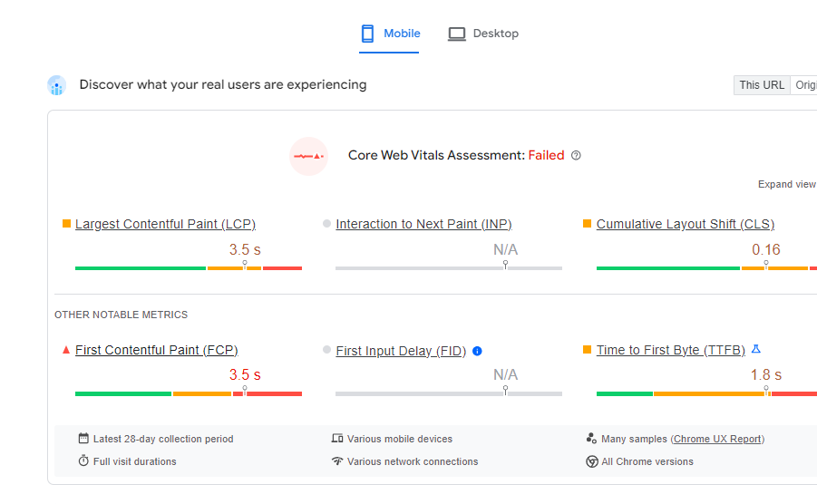Open Time to First Byte (TTFB) link
Image resolution: width=817 pixels, height=504 pixels.
point(671,350)
